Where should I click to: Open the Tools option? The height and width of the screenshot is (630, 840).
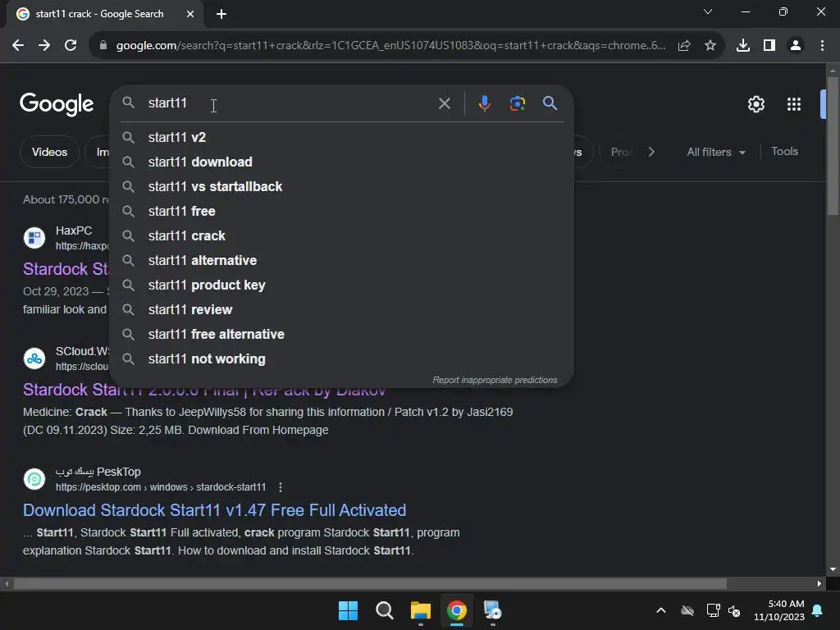784,152
